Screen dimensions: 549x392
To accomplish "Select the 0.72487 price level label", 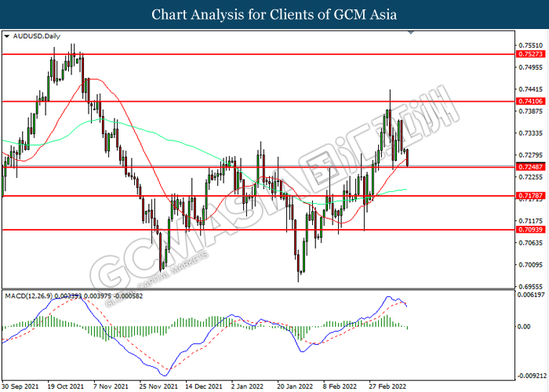I will tap(531, 167).
